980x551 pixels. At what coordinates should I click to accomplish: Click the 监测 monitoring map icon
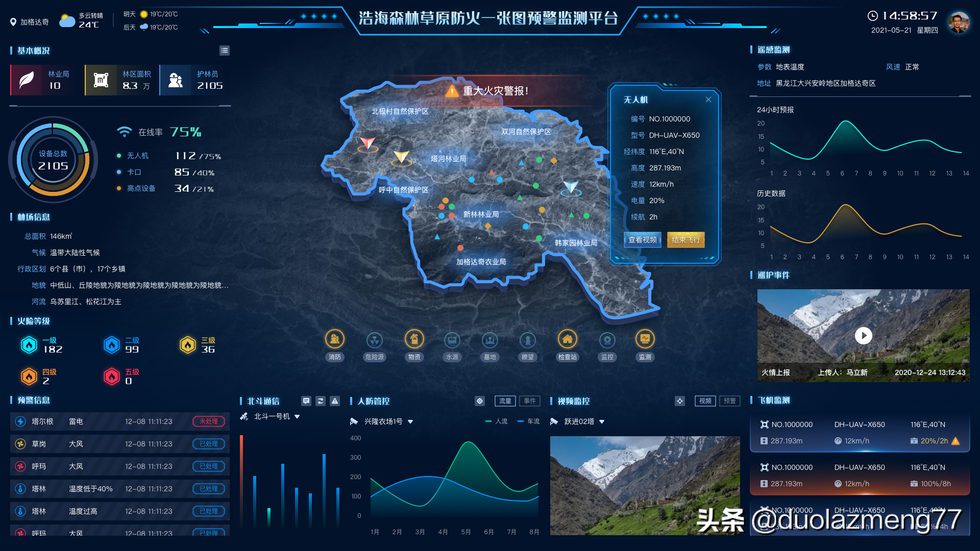[x=645, y=339]
